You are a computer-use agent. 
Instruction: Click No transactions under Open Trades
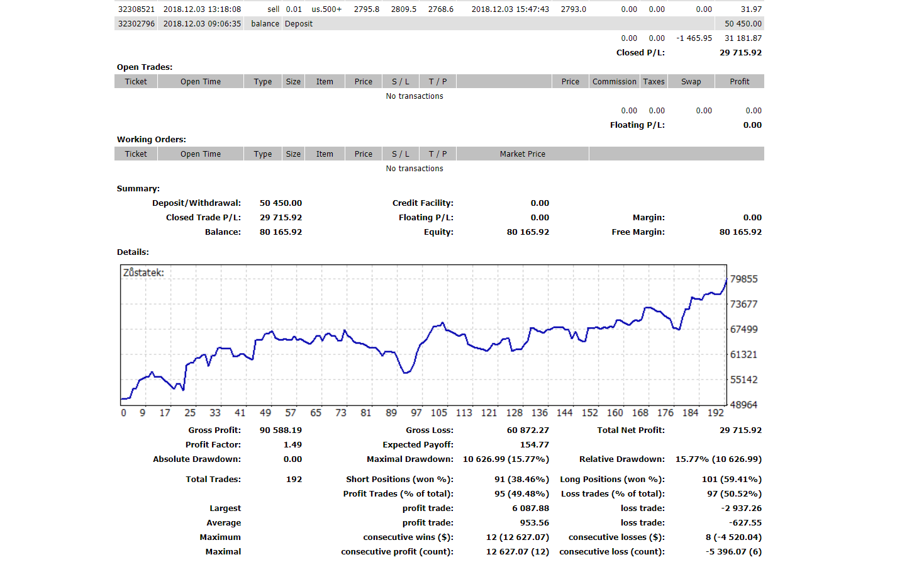[415, 96]
